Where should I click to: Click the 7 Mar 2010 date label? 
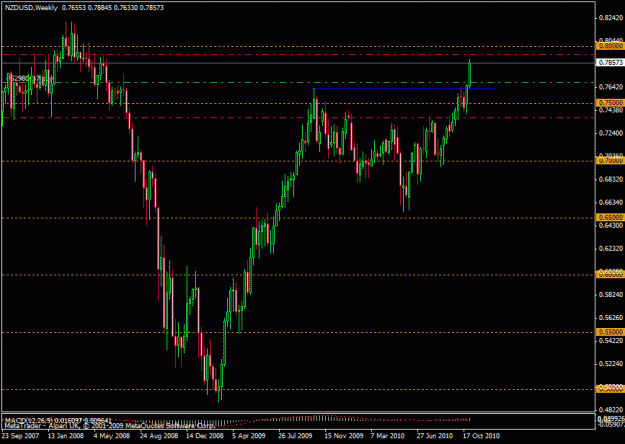[x=388, y=436]
